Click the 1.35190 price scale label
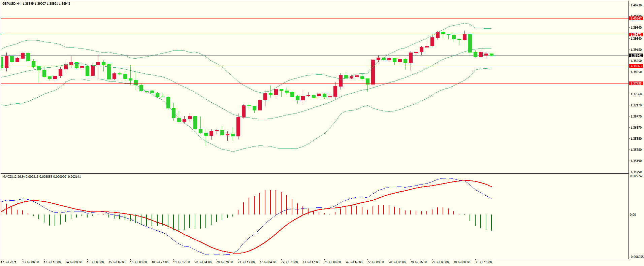The image size is (644, 266). [x=636, y=161]
